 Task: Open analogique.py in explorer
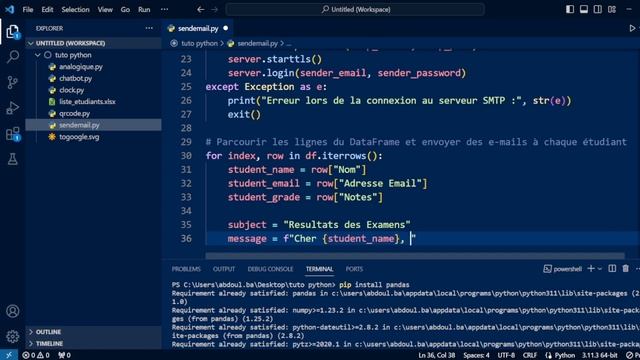(x=93, y=67)
